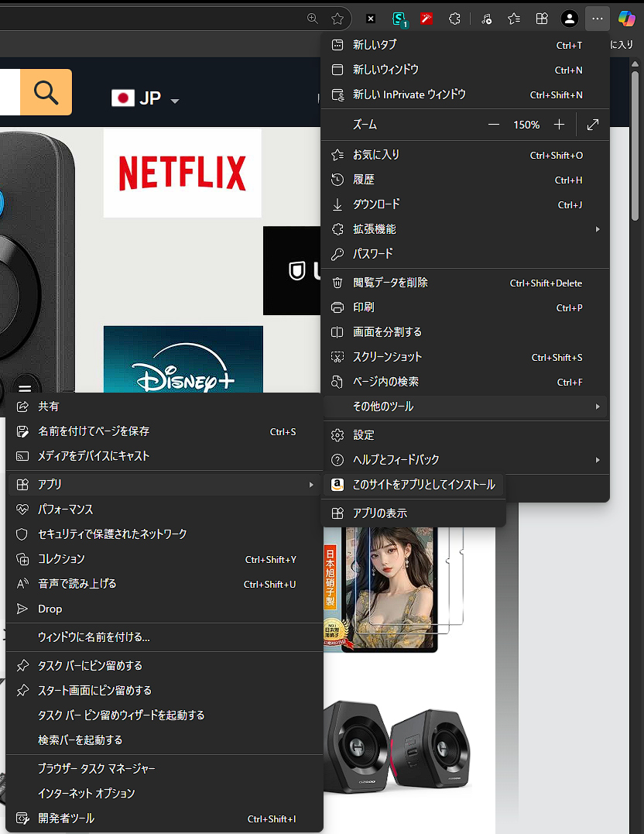Decrease zoom with the minus button

(493, 125)
